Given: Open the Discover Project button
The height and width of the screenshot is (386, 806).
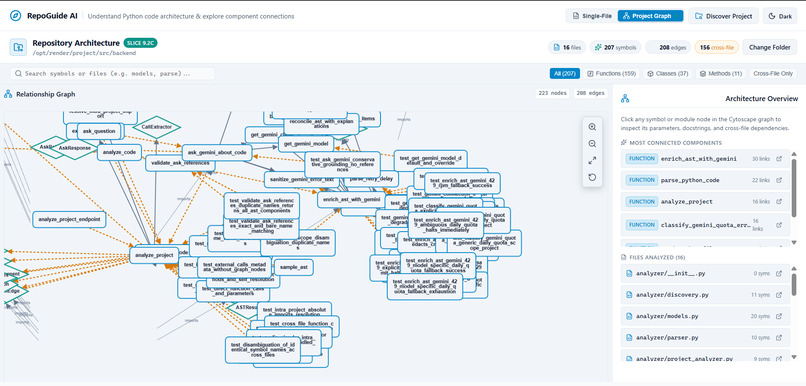Looking at the screenshot, I should click(723, 16).
